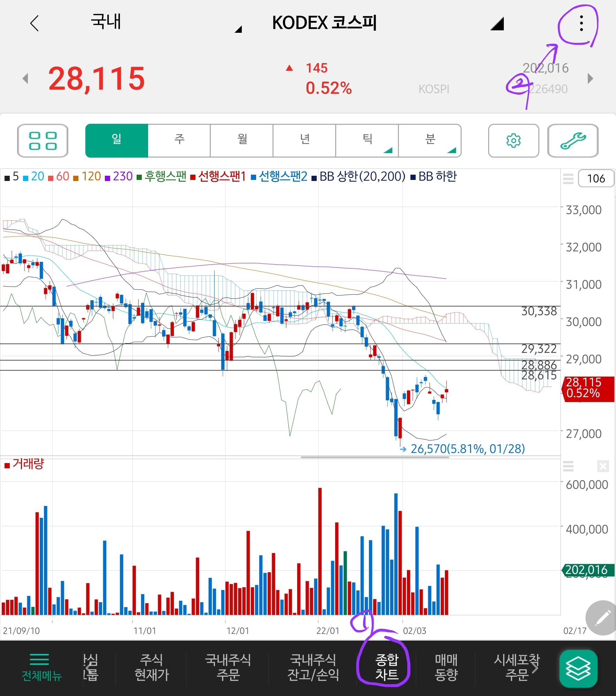Viewport: 616px width, 696px height.
Task: Toggle the 후행스팬 legend
Action: (161, 176)
